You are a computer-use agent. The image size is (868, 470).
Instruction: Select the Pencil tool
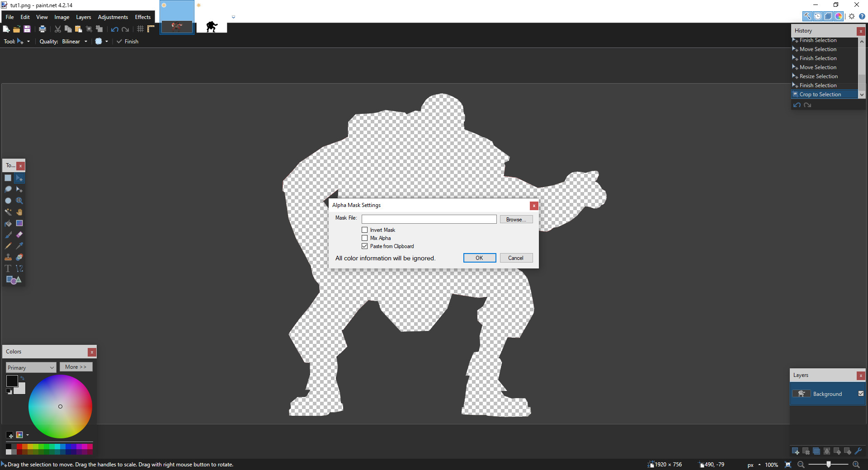[8, 246]
